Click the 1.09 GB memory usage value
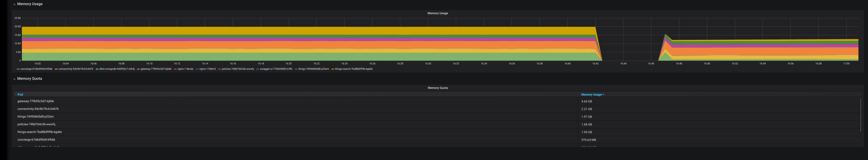 tap(586, 132)
